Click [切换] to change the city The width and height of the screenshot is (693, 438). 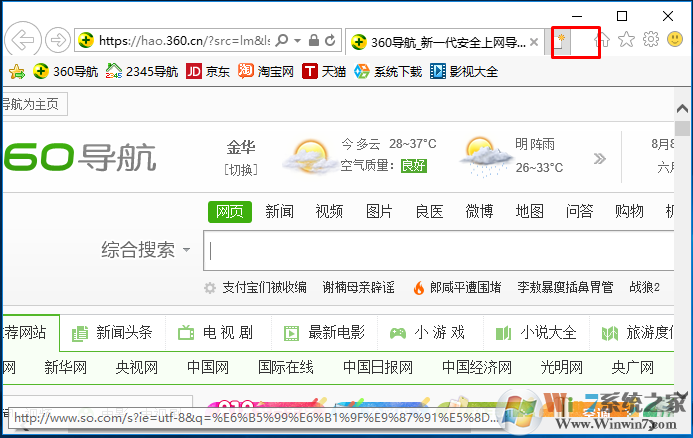[x=241, y=170]
